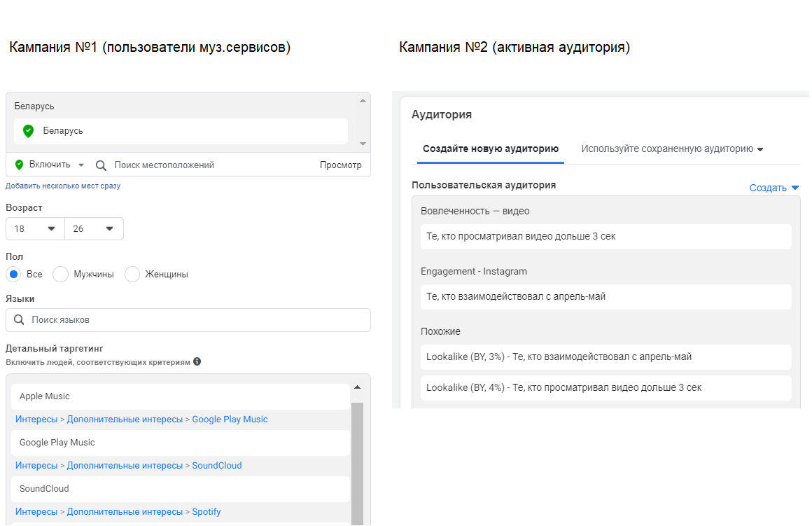Open saved audience dropdown arrow

tap(760, 149)
